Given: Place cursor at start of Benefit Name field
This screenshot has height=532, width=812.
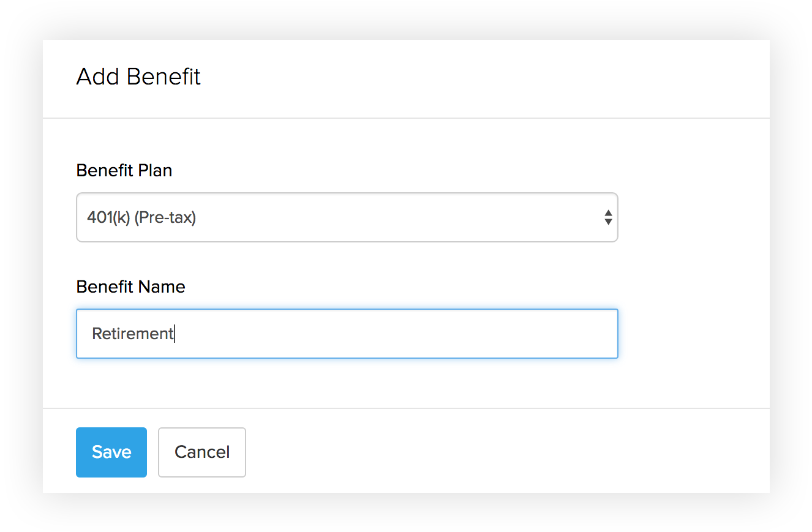Looking at the screenshot, I should coord(92,334).
